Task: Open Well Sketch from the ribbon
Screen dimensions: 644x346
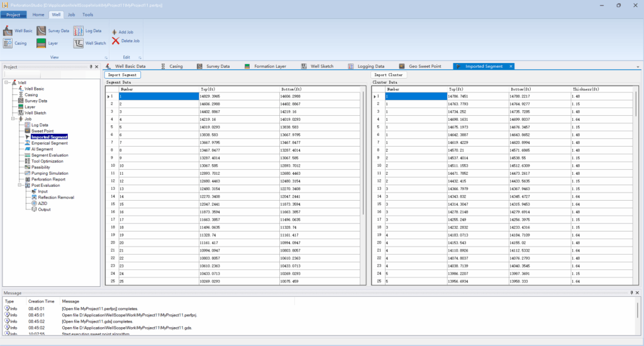Action: point(90,43)
